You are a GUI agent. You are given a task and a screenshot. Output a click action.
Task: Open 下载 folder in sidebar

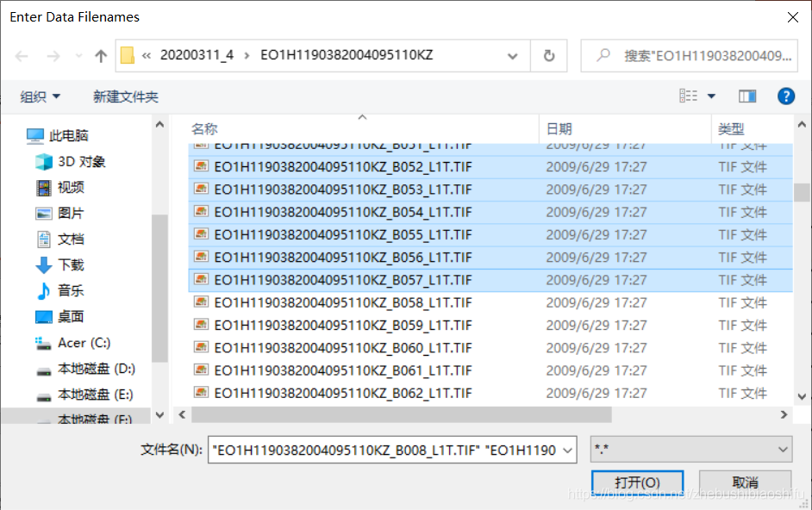pyautogui.click(x=59, y=265)
